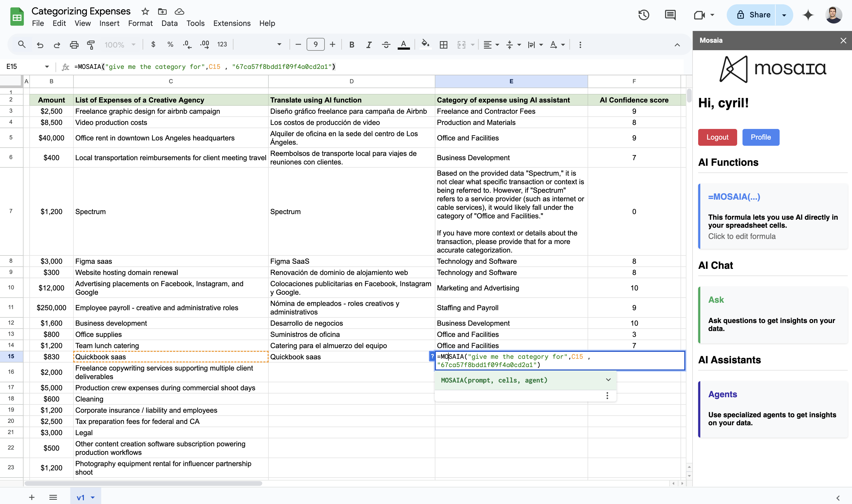Open version history icon
This screenshot has width=852, height=504.
point(644,15)
